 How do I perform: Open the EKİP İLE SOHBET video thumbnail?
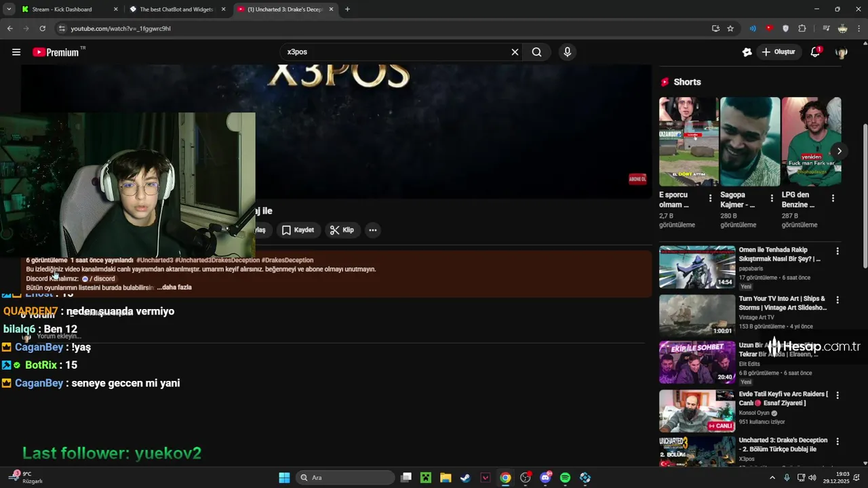pyautogui.click(x=697, y=363)
